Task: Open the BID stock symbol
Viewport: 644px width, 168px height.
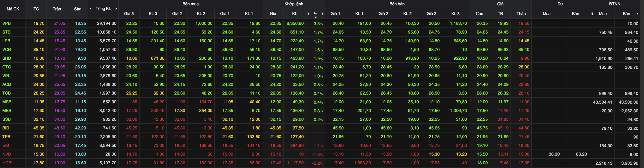Action: click(x=6, y=128)
